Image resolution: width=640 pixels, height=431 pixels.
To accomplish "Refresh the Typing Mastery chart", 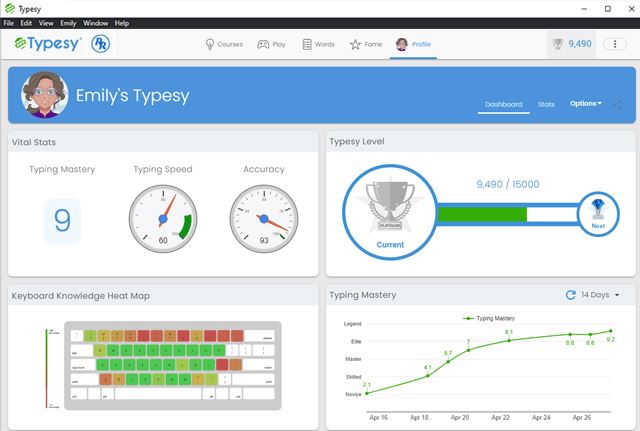I will tap(570, 295).
